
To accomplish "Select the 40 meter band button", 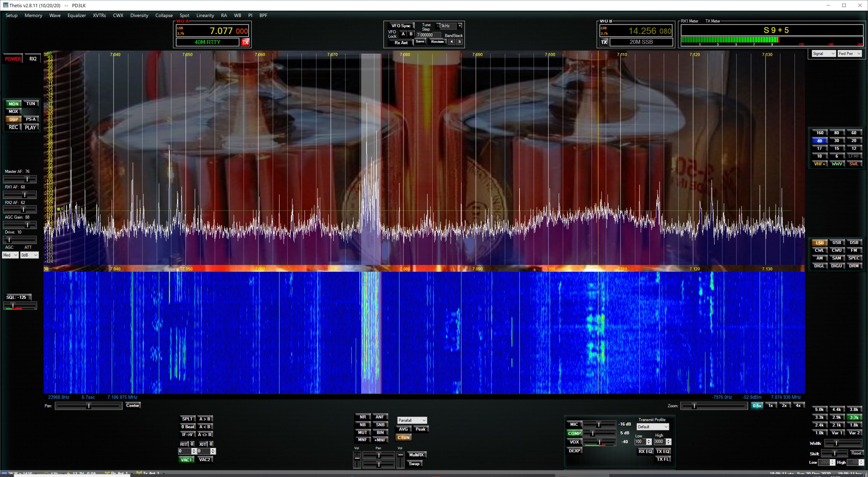I will 819,141.
